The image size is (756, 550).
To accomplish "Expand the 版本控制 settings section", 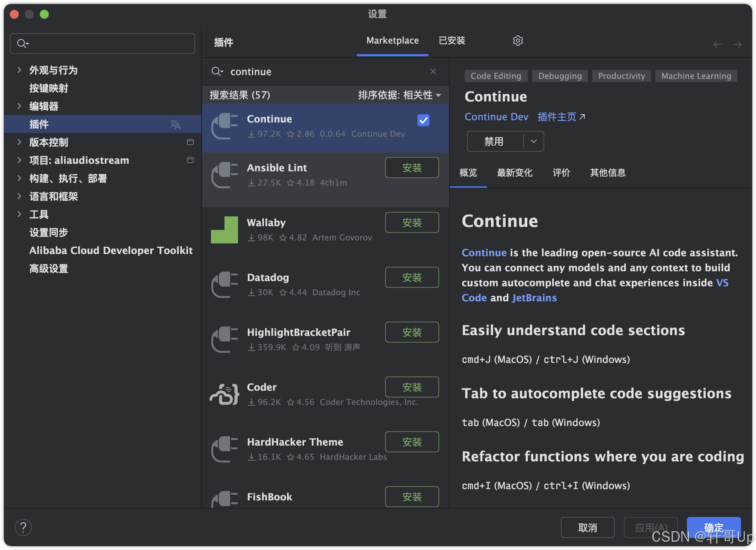I will [x=19, y=142].
